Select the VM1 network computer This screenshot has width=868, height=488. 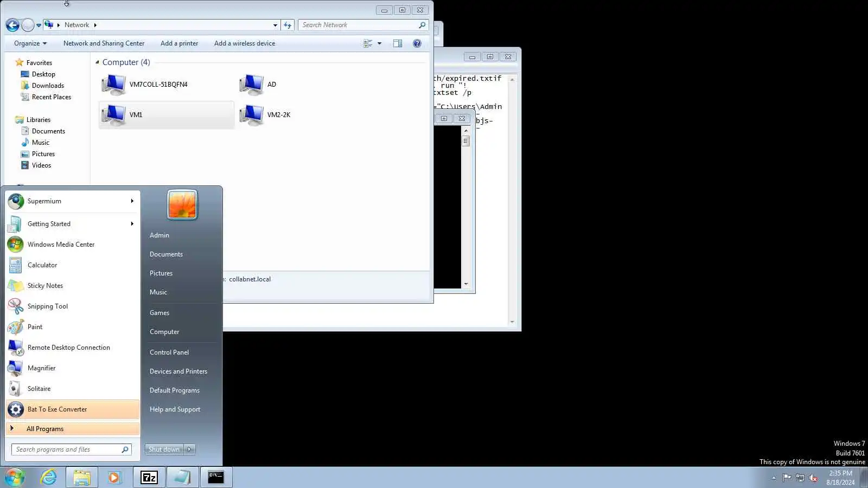(x=167, y=115)
